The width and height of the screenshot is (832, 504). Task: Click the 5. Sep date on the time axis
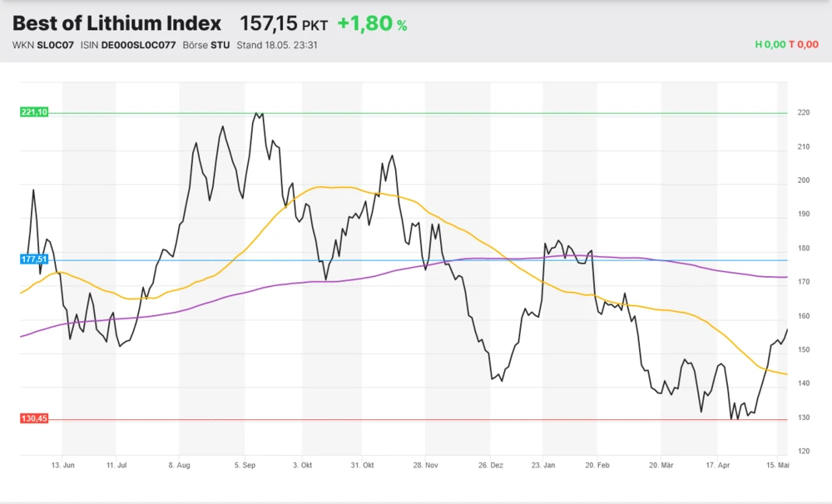click(x=245, y=466)
